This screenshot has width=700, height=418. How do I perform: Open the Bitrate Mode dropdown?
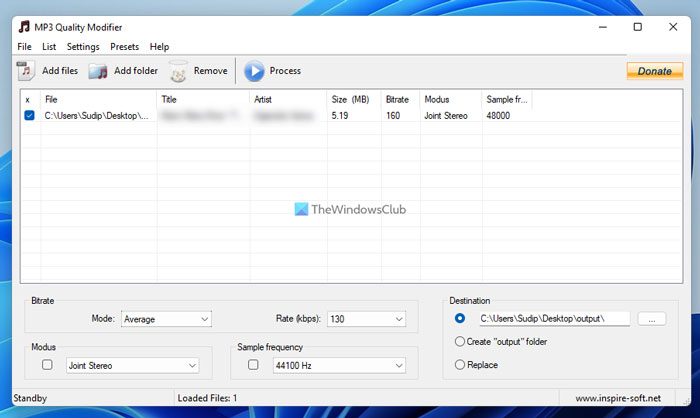167,319
